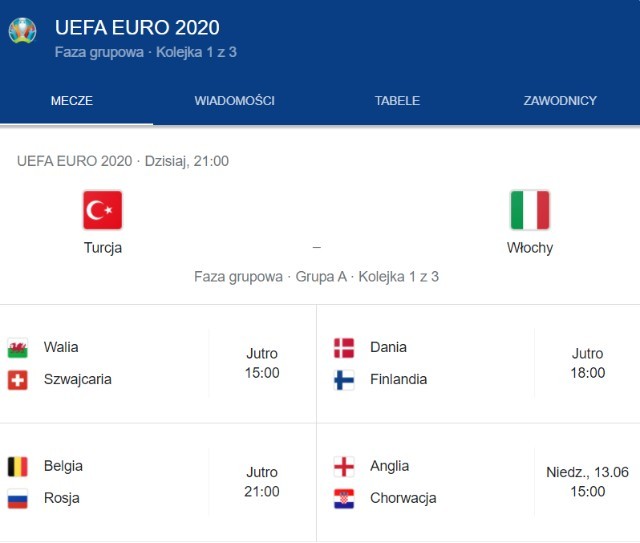640x543 pixels.
Task: Click the Switzerland flag icon
Action: 17,380
